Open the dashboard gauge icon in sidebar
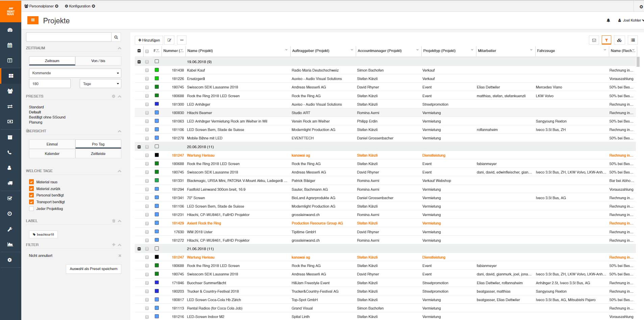 (10, 30)
